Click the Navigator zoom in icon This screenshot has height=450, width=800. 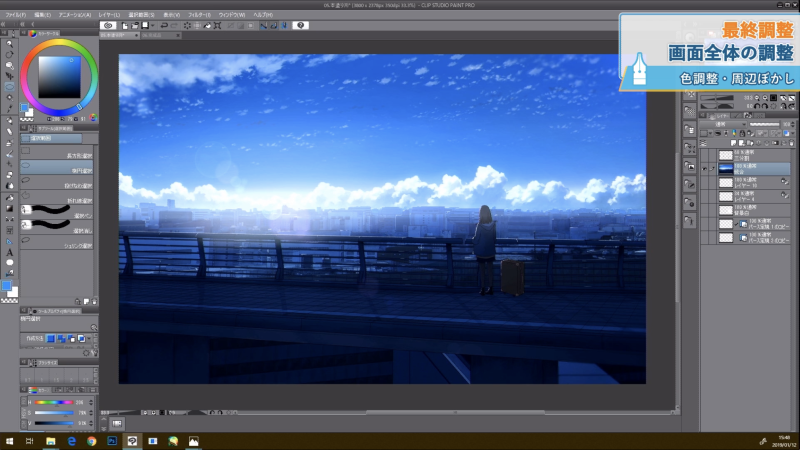click(x=765, y=98)
